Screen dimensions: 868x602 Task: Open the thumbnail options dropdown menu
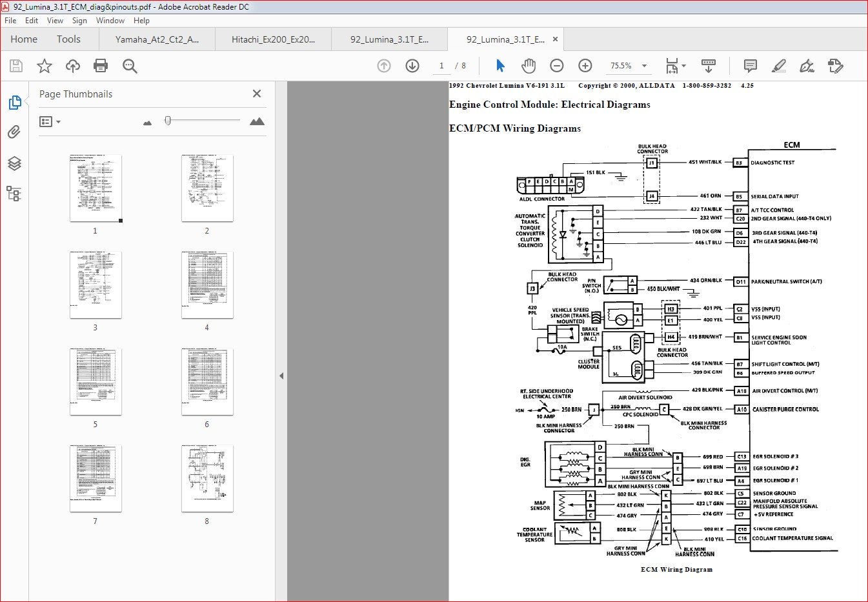(50, 121)
